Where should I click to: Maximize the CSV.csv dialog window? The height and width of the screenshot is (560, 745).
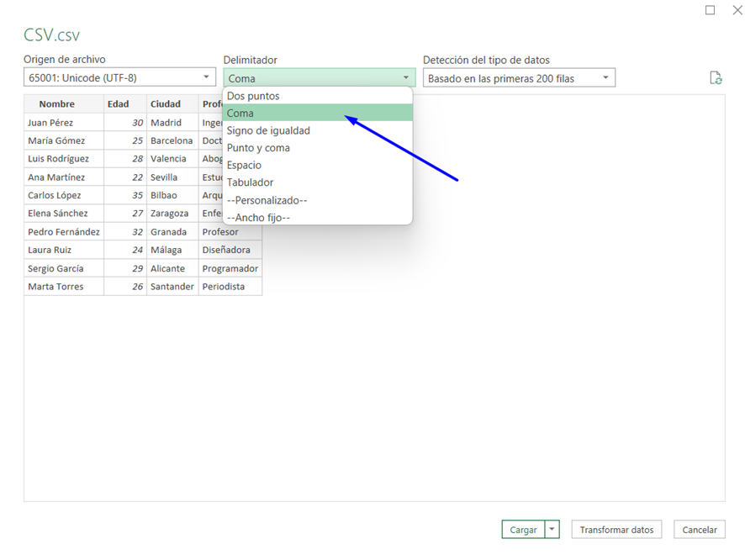710,10
